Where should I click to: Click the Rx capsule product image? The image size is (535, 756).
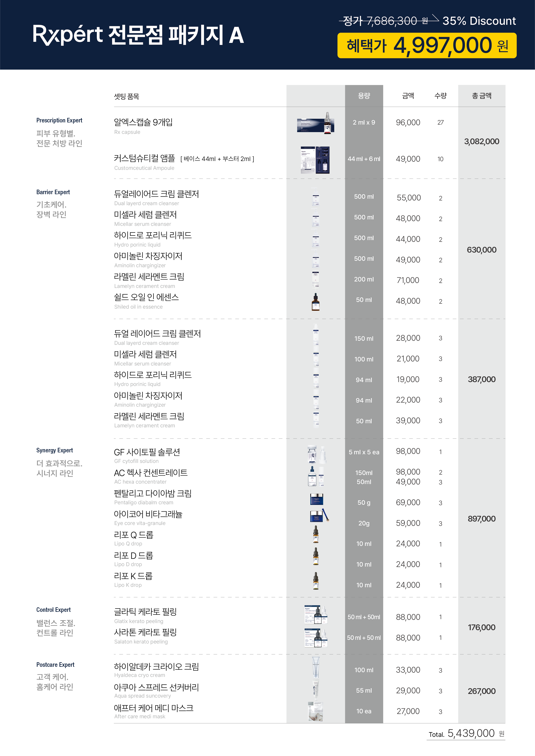coord(316,123)
